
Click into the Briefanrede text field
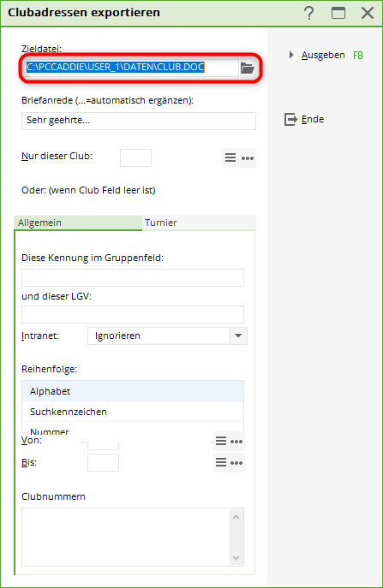coord(139,121)
